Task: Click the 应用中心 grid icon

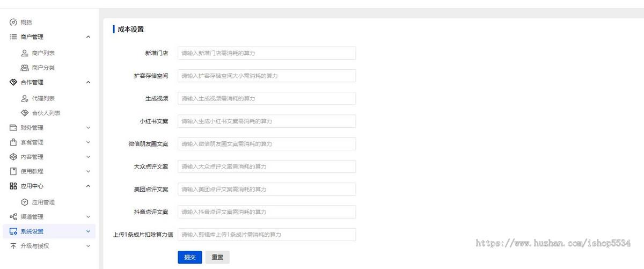Action: click(x=13, y=186)
